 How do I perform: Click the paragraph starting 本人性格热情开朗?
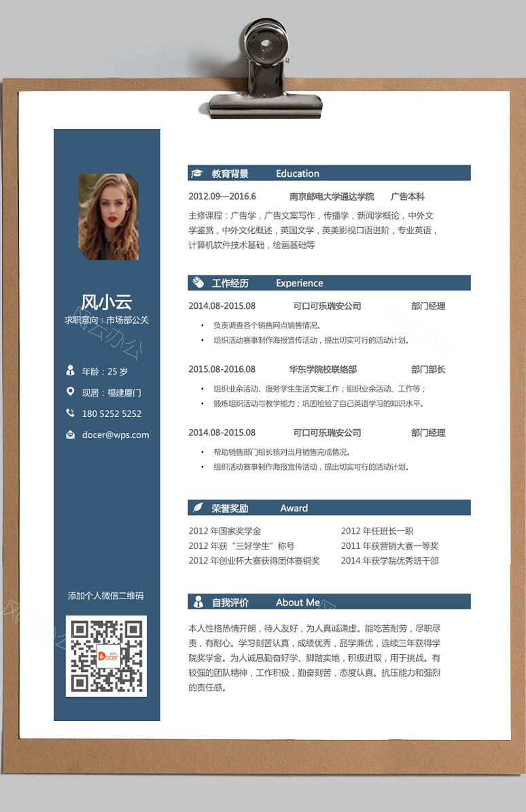tap(315, 658)
